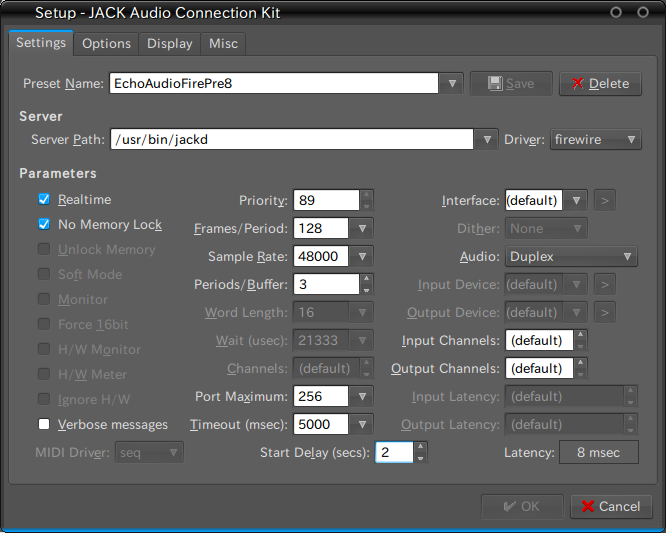Decrease Priority with the down arrow
The width and height of the screenshot is (666, 533).
pos(367,206)
